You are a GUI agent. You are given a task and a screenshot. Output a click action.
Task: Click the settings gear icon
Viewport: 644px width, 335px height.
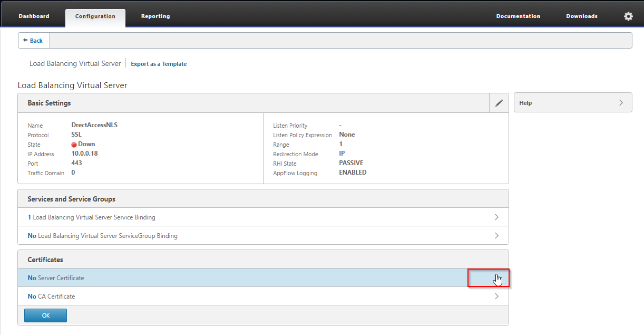pyautogui.click(x=628, y=16)
